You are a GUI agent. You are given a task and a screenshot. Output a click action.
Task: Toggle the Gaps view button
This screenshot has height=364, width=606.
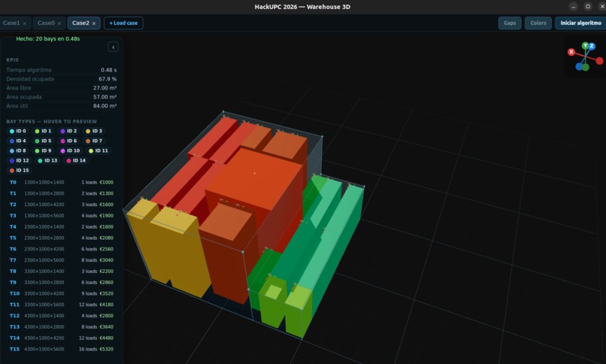click(510, 23)
